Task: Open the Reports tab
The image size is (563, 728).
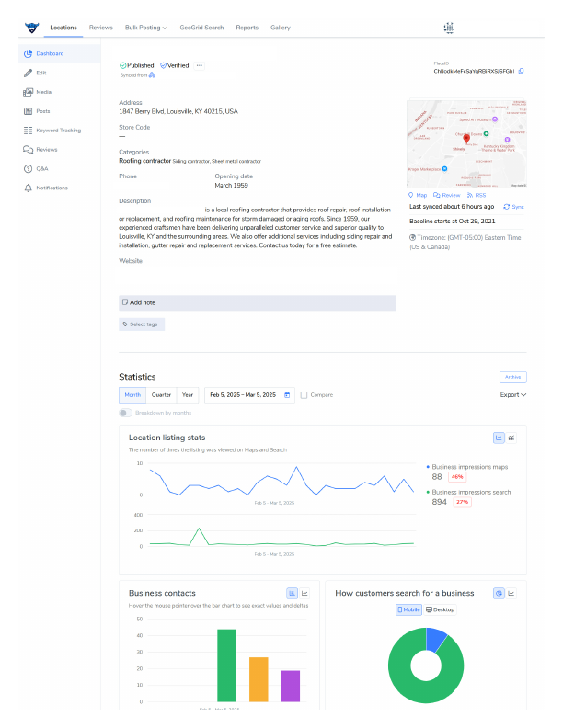Action: click(x=247, y=28)
